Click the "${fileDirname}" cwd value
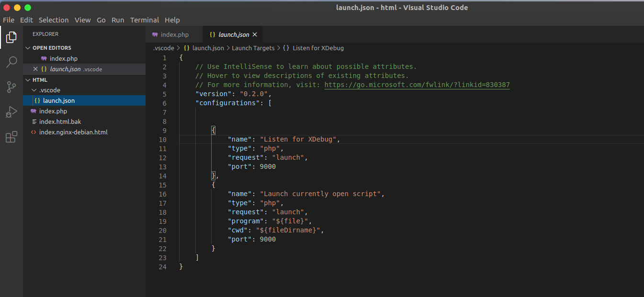The width and height of the screenshot is (644, 297). 288,230
